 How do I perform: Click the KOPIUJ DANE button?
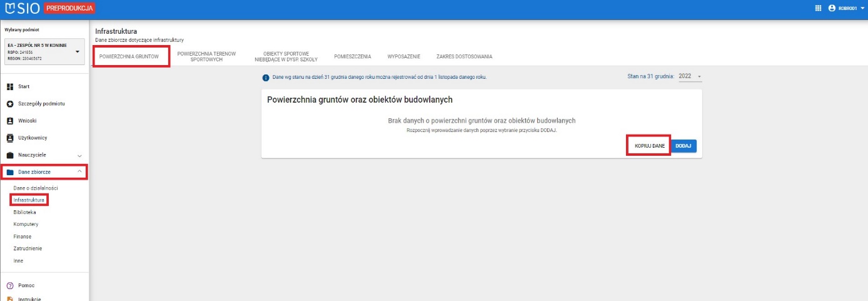tap(649, 145)
